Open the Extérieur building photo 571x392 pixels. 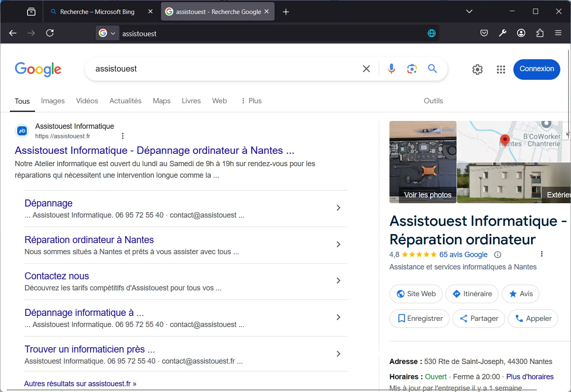coord(514,183)
